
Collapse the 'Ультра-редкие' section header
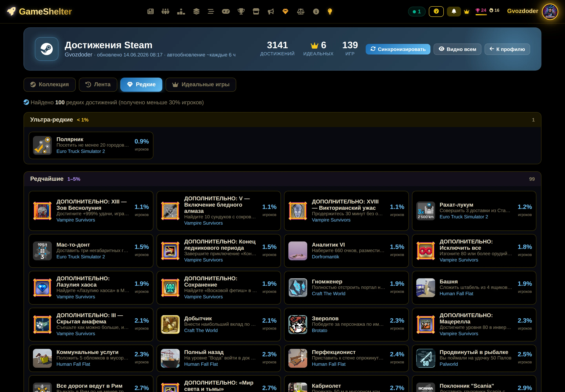point(282,120)
